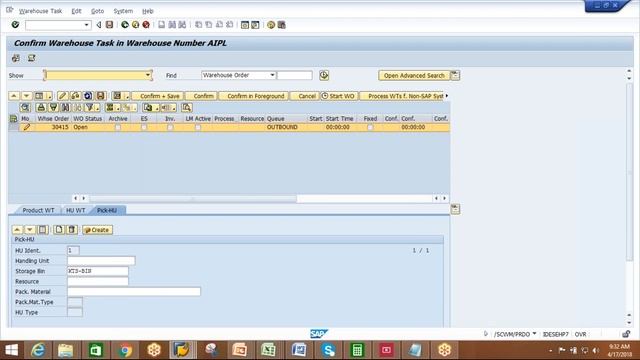Screen dimensions: 640x360
Task: Click the Set Filter funnel icon
Action: pos(90,108)
